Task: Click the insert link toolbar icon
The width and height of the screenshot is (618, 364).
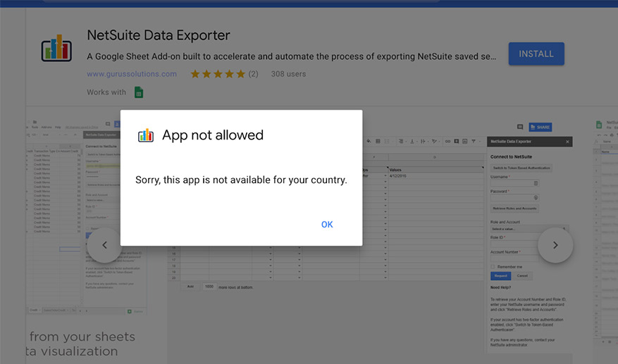Action: [x=447, y=142]
